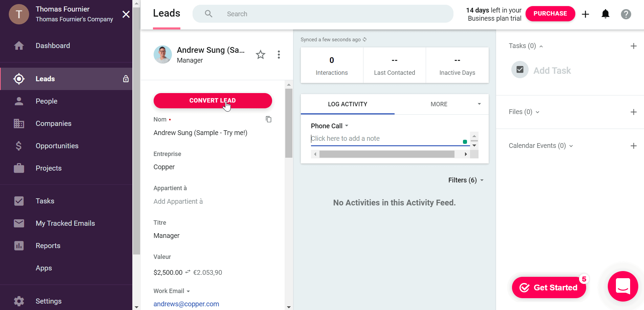
Task: Switch to the MORE tab
Action: [439, 104]
